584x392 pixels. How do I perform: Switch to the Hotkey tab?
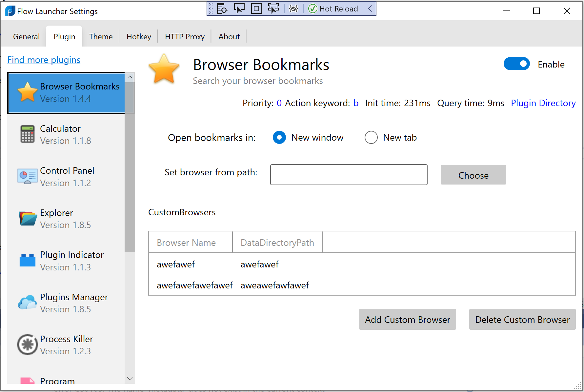pyautogui.click(x=139, y=37)
